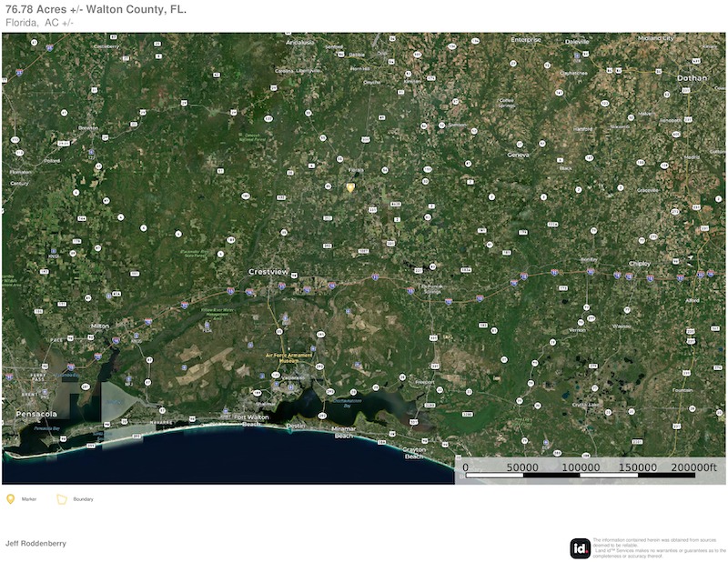
Task: Click the Land id logo
Action: (580, 548)
